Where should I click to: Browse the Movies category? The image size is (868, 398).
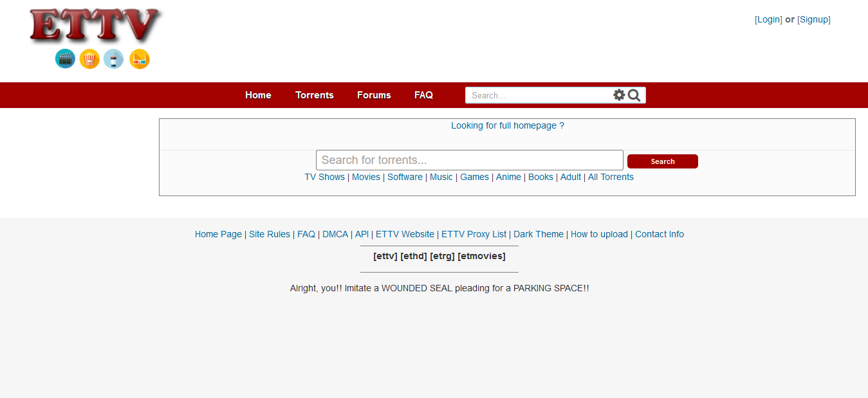coord(366,177)
